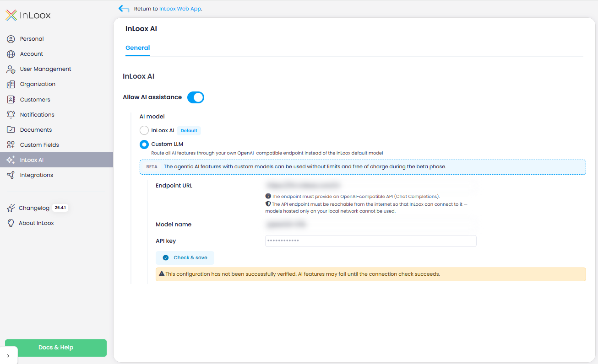Select the Custom LLM radio button
The image size is (598, 364).
(x=144, y=144)
